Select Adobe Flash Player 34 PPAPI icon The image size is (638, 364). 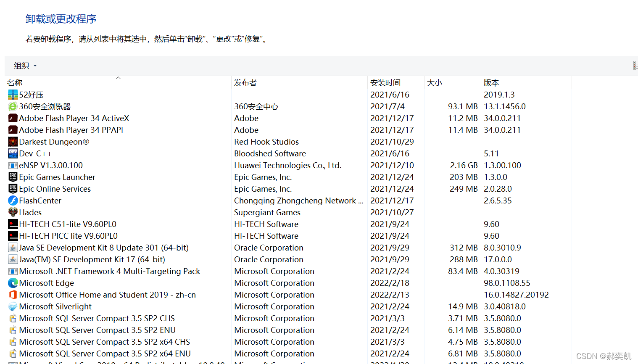(x=13, y=130)
